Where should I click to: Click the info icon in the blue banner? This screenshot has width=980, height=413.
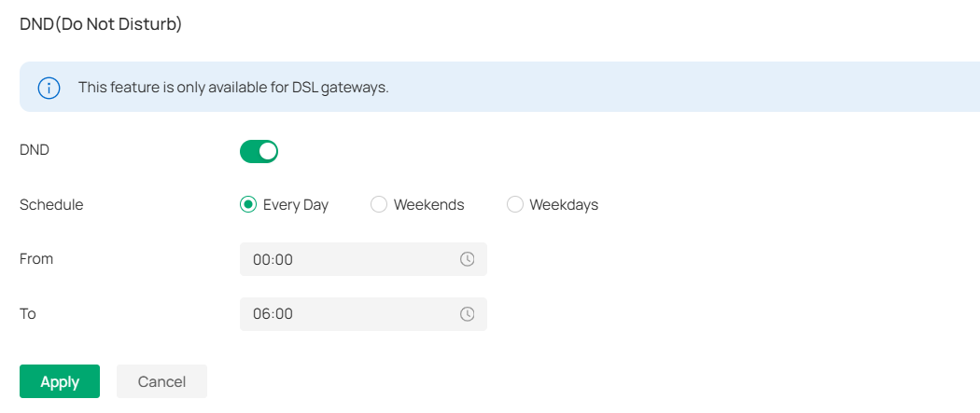pos(49,88)
